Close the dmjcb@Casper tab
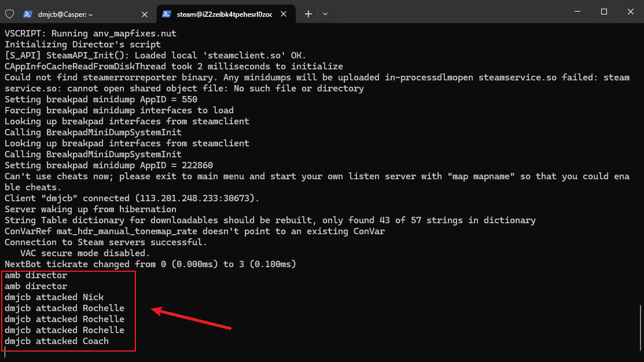This screenshot has width=644, height=362. point(145,14)
